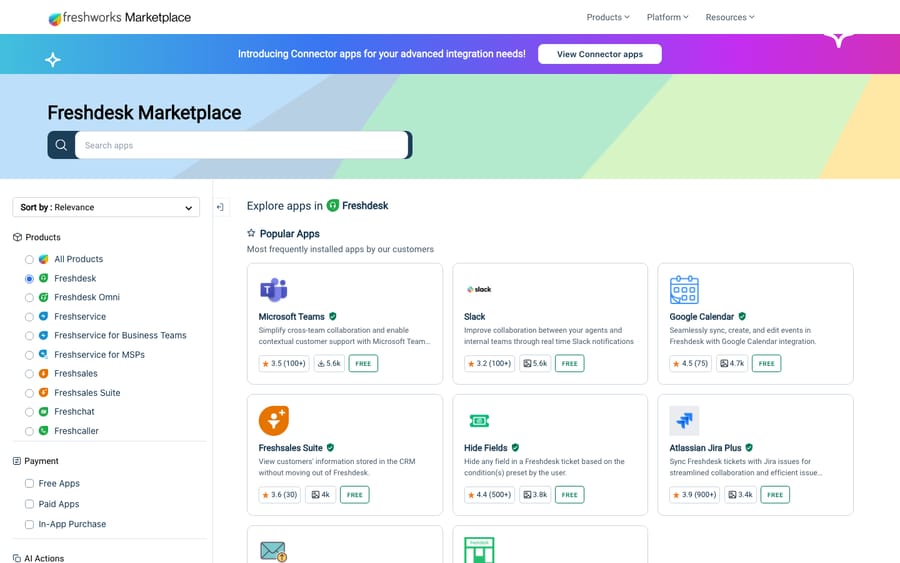Select the Freshsales radio option
This screenshot has width=900, height=563.
pos(29,374)
